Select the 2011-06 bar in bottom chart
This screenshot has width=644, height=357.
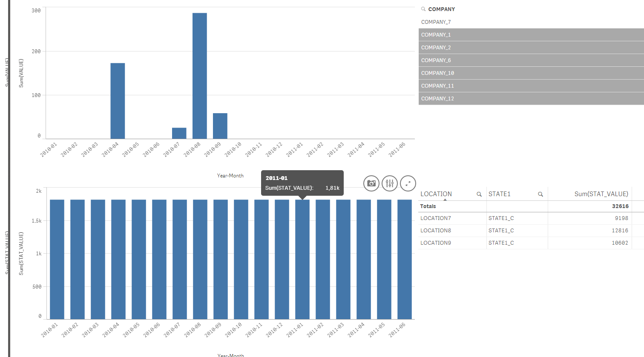405,259
